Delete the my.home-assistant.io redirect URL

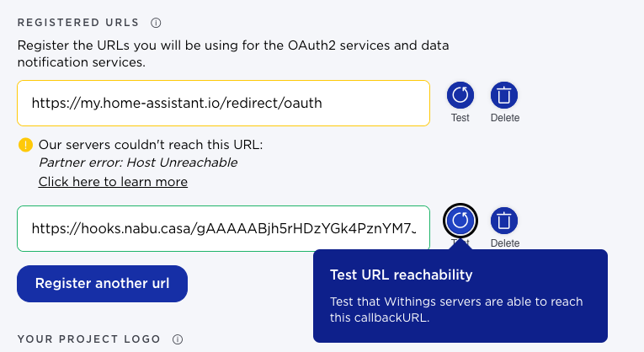504,95
